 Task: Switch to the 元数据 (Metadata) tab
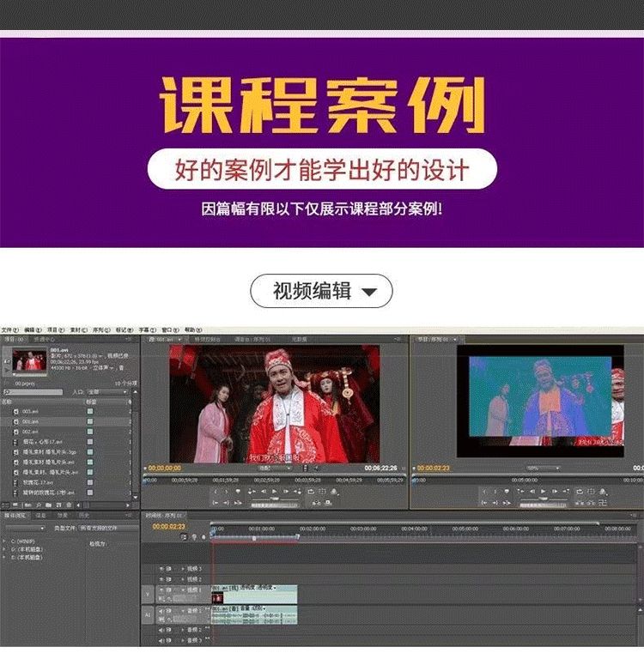pyautogui.click(x=300, y=340)
